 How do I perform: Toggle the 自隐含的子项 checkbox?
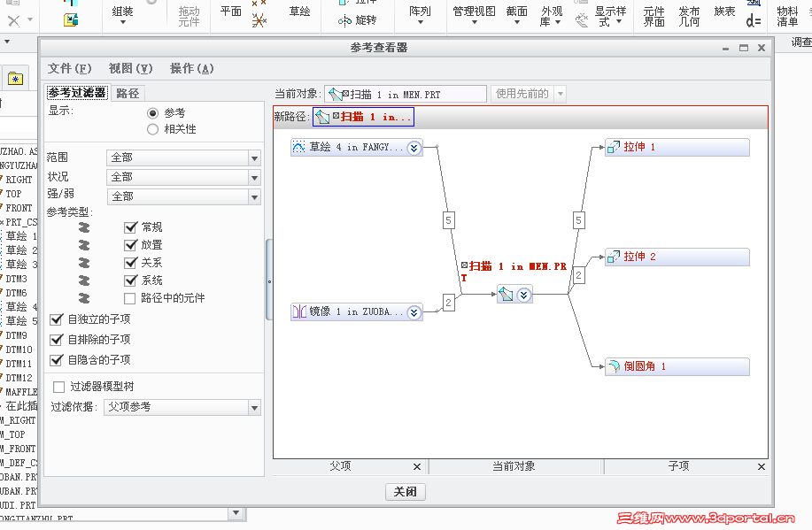point(57,360)
